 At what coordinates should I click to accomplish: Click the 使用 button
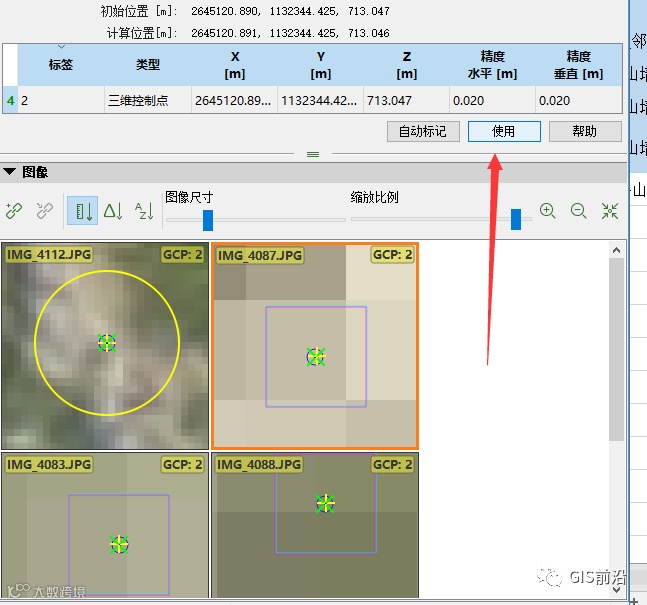504,132
